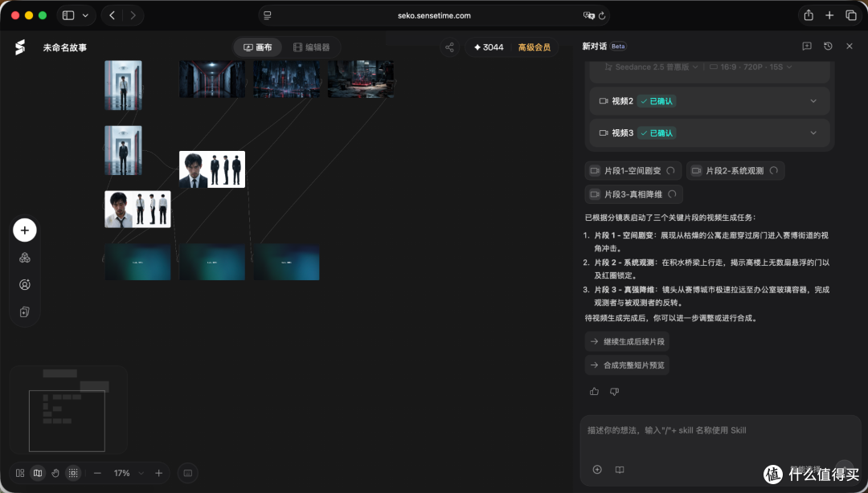Image resolution: width=868 pixels, height=493 pixels.
Task: Click the keyboard shortcuts icon button
Action: pyautogui.click(x=187, y=473)
